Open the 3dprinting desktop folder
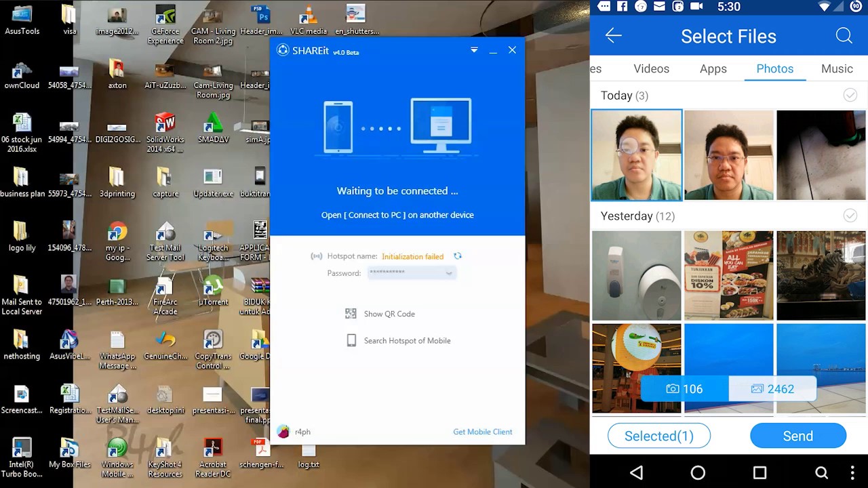 (x=117, y=182)
